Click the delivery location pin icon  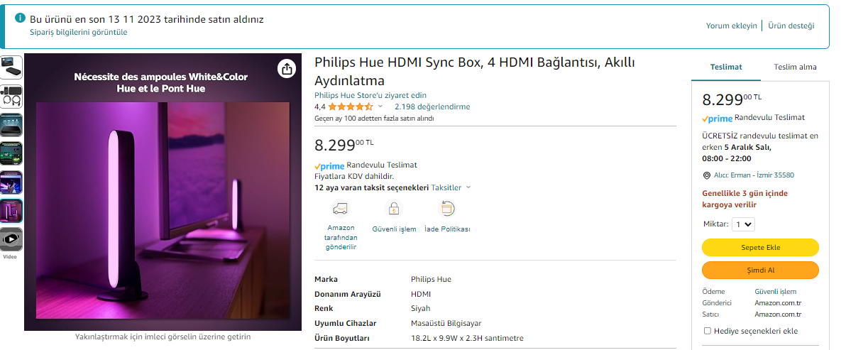click(x=706, y=175)
